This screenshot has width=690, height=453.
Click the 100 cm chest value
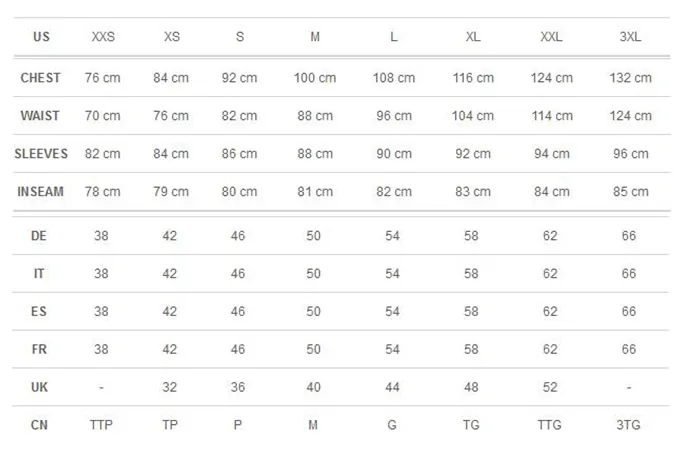pyautogui.click(x=315, y=78)
